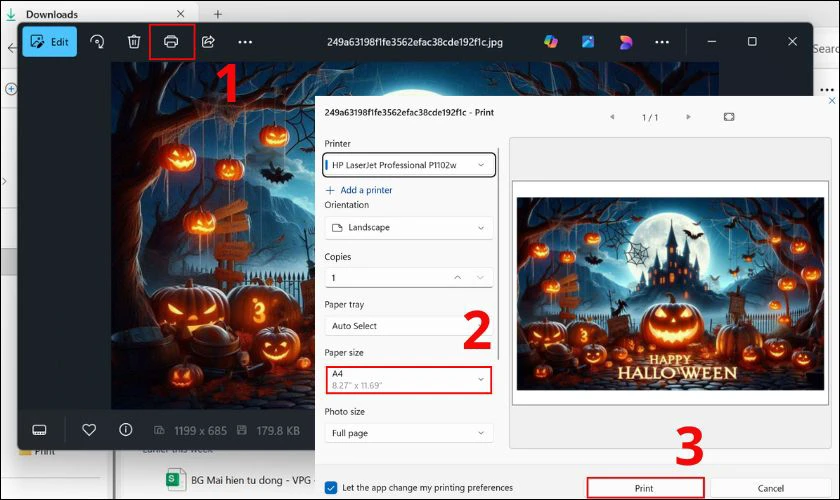Increase copies with the up arrow
The width and height of the screenshot is (840, 500).
pos(458,277)
